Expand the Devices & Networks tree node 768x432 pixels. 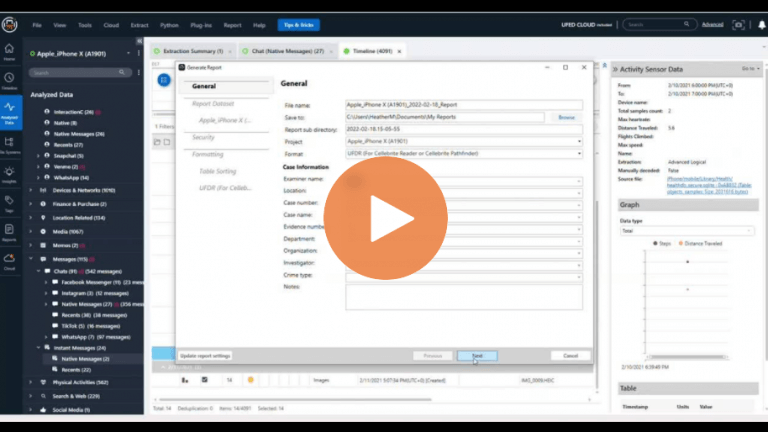pos(31,190)
